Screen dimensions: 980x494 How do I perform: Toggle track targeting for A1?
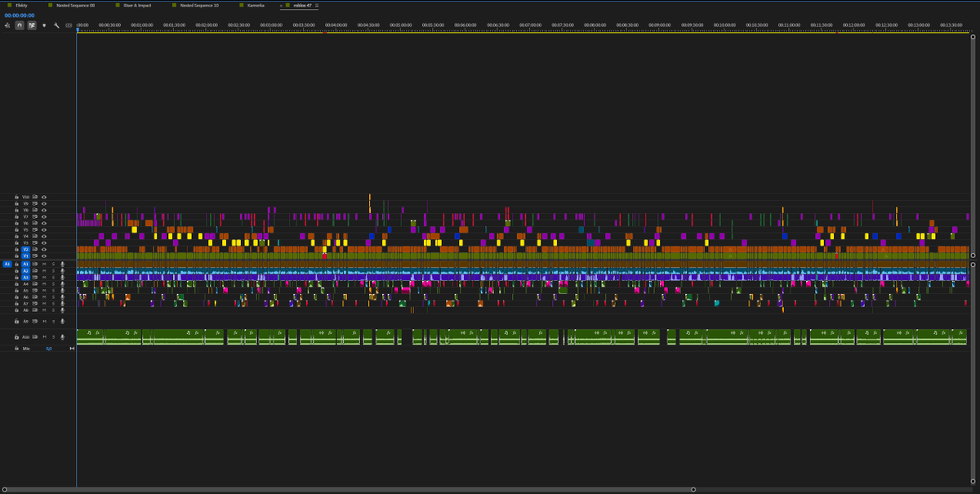(x=26, y=264)
